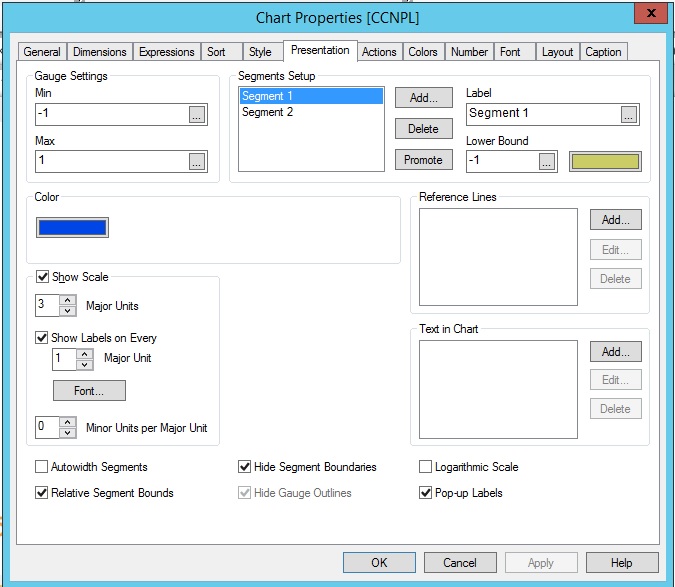The width and height of the screenshot is (675, 587).
Task: Open the Expressions tab
Action: 167,52
